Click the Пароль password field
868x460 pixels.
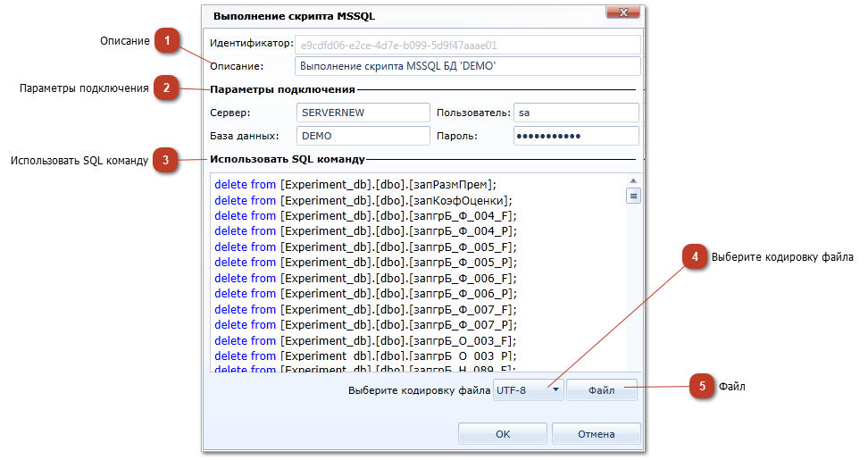click(576, 136)
